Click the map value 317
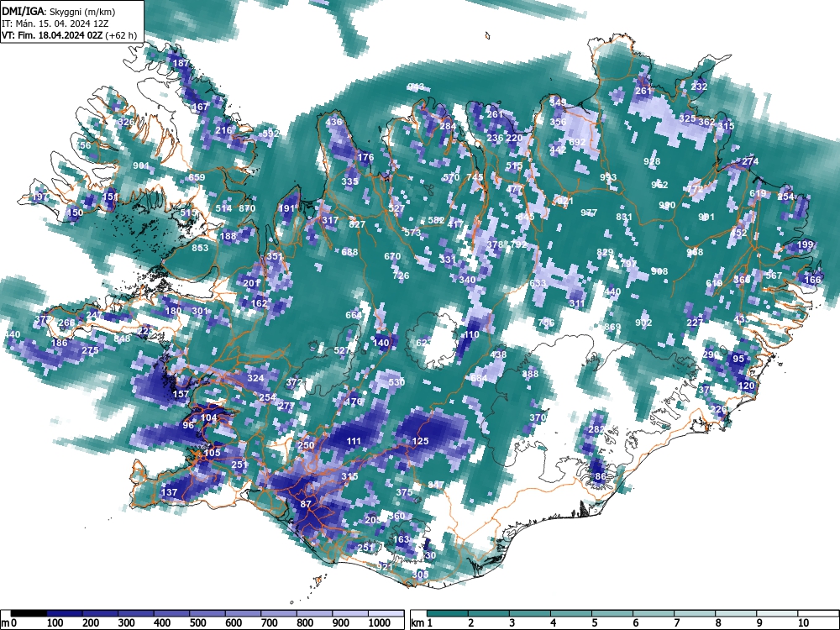The width and height of the screenshot is (840, 630). click(330, 219)
